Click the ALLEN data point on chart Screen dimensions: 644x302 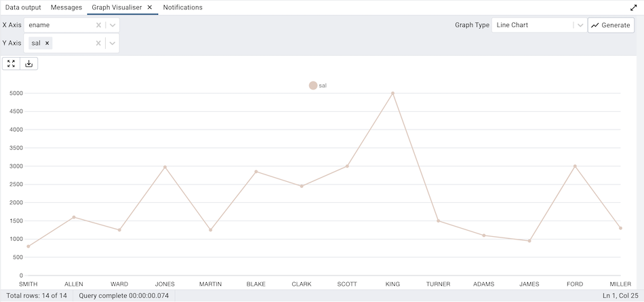click(x=73, y=217)
